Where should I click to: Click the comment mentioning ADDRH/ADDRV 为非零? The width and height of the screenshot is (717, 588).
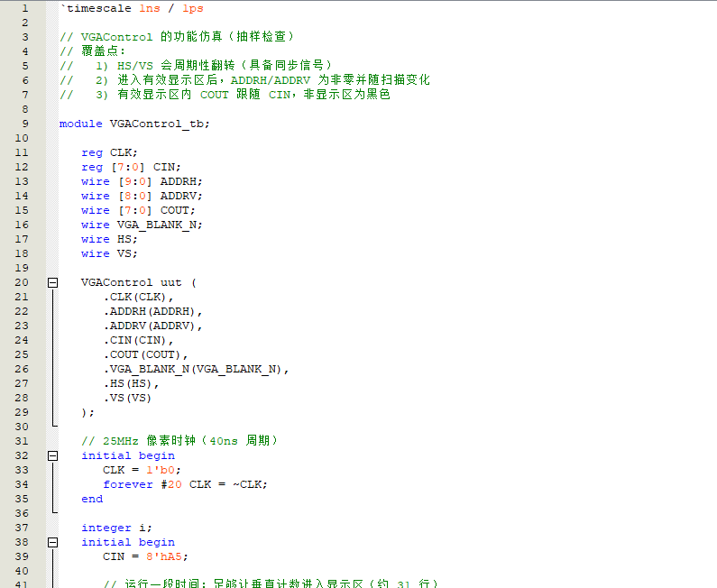244,80
